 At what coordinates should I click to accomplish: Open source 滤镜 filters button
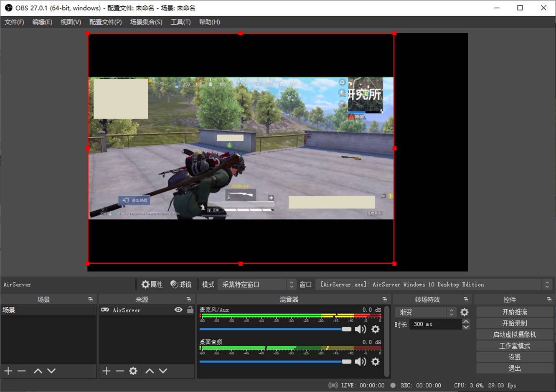(181, 285)
